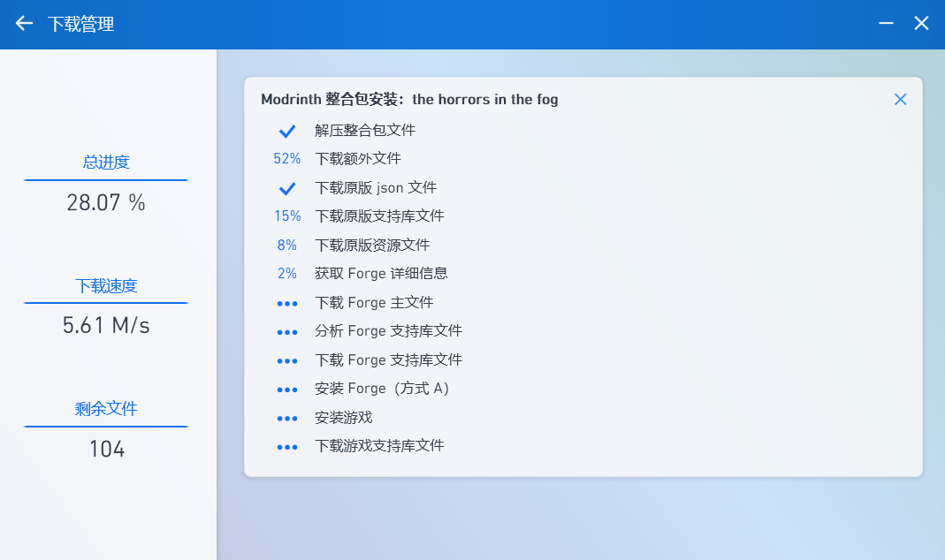The width and height of the screenshot is (945, 560).
Task: Select the 获取 Forge 详细信息 step
Action: 381,274
